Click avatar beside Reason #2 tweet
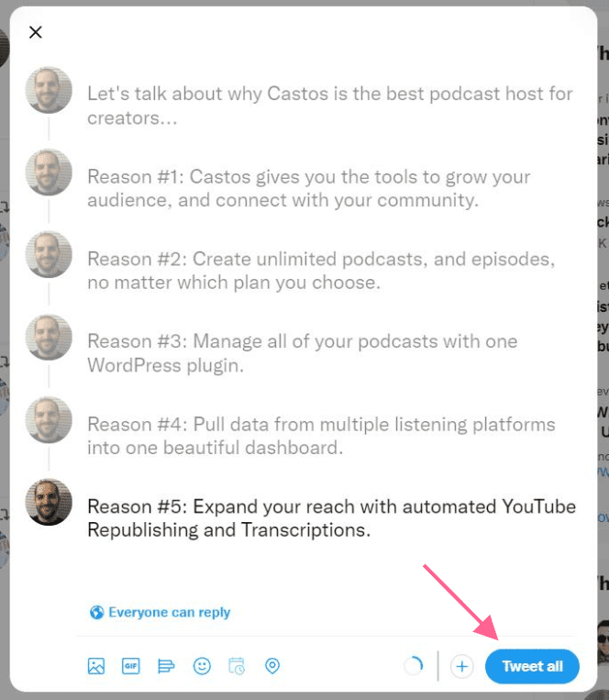Viewport: 609px width, 700px height. [49, 254]
